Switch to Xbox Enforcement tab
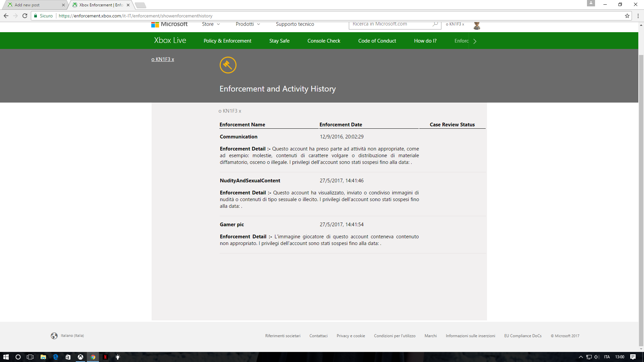Viewport: 644px width, 362px height. pos(101,5)
